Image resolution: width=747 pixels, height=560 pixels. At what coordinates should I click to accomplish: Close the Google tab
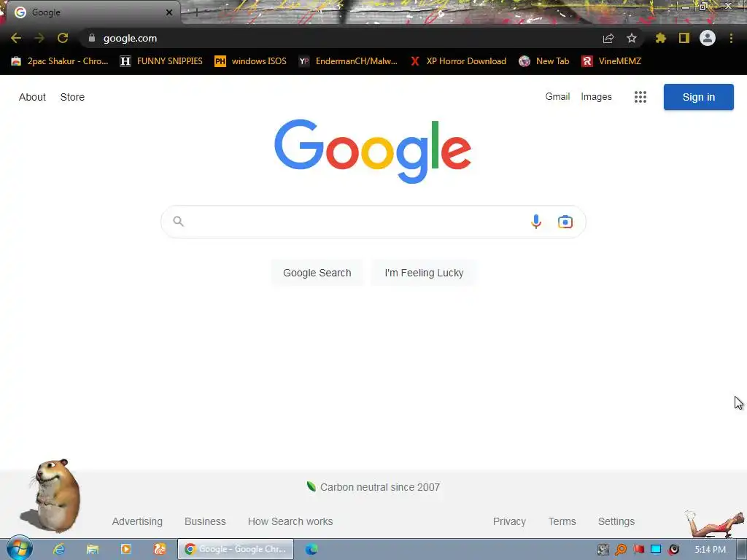169,12
